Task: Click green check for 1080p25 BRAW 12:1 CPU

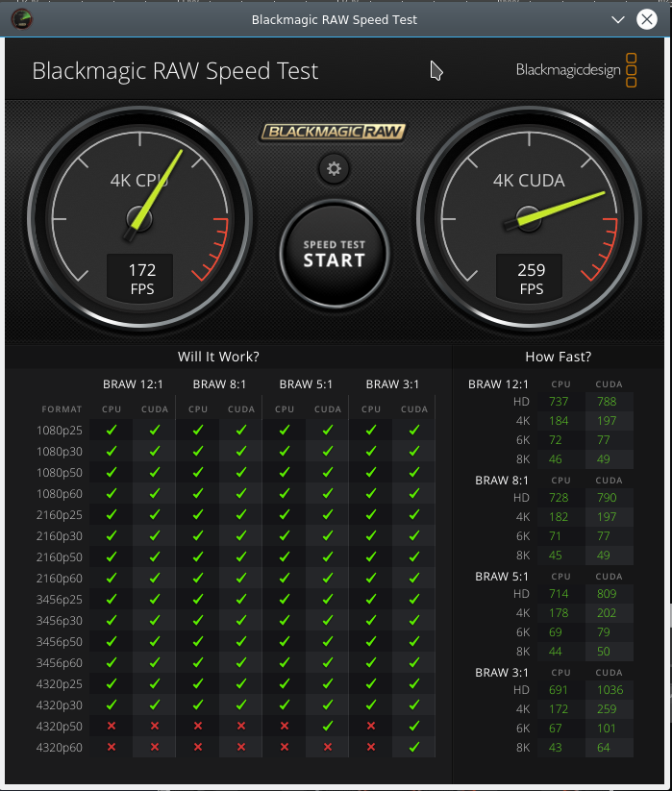Action: point(112,430)
